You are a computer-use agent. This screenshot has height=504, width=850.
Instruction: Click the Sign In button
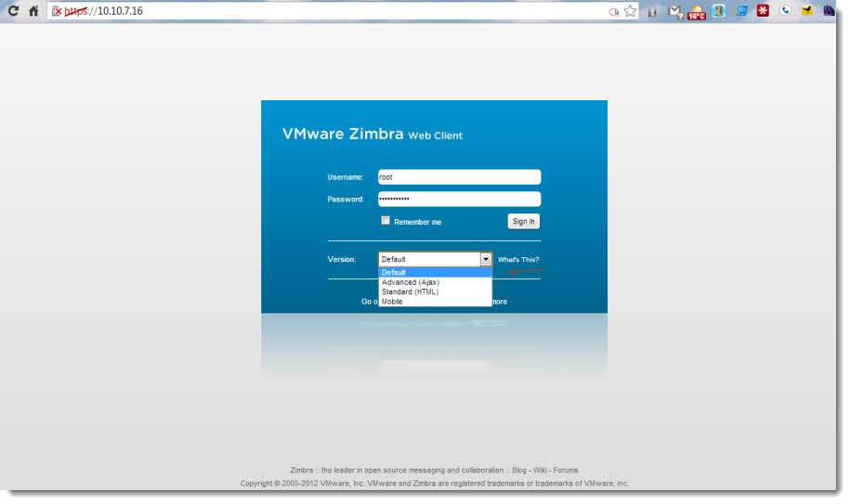coord(524,222)
